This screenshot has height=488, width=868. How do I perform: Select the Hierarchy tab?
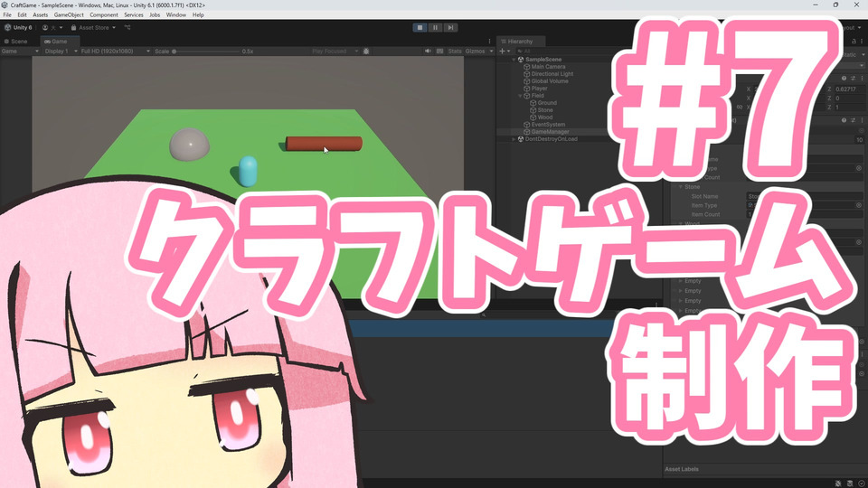click(x=521, y=41)
